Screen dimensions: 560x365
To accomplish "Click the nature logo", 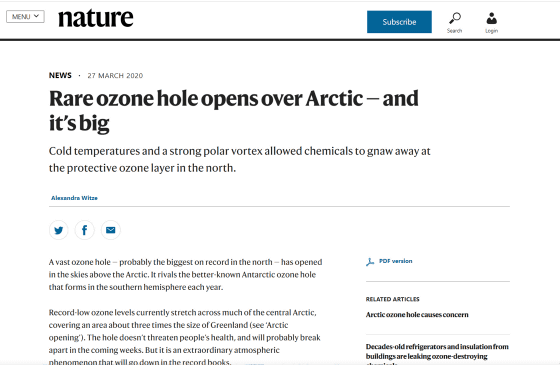I will 96,18.
